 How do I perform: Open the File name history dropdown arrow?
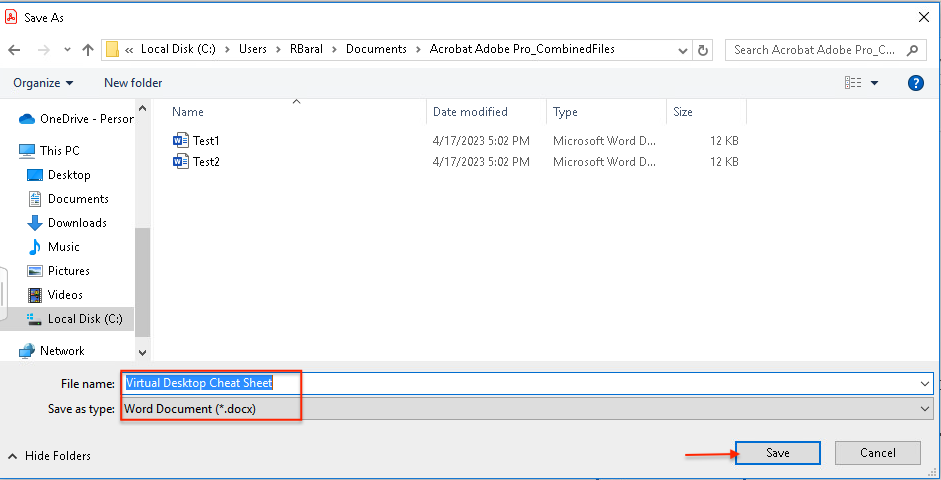[x=924, y=383]
